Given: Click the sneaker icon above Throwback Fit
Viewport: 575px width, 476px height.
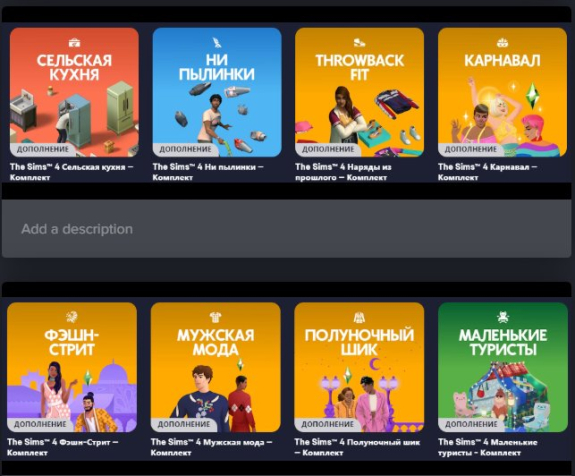Looking at the screenshot, I should [359, 43].
